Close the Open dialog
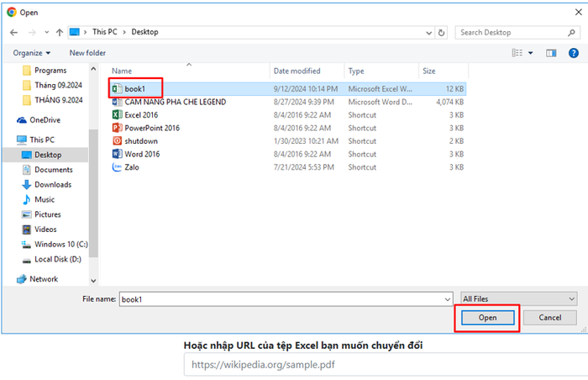Screen dimensions: 588x380 click(578, 12)
